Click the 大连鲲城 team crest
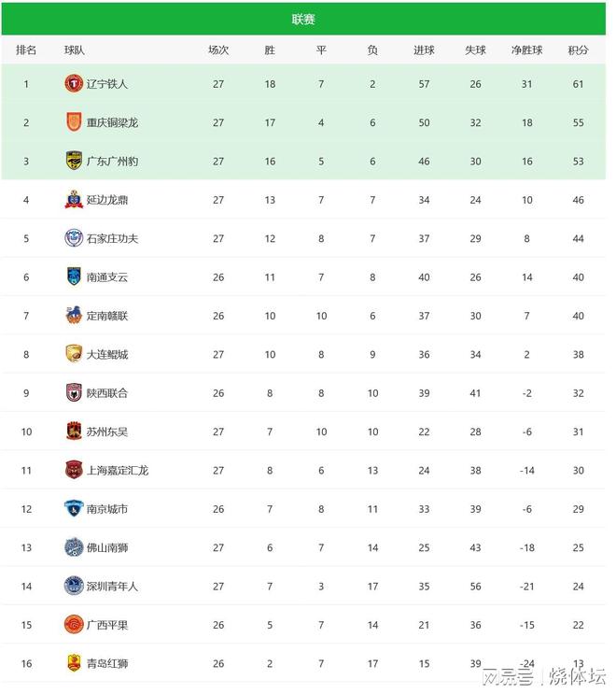Image resolution: width=616 pixels, height=694 pixels. click(x=73, y=354)
